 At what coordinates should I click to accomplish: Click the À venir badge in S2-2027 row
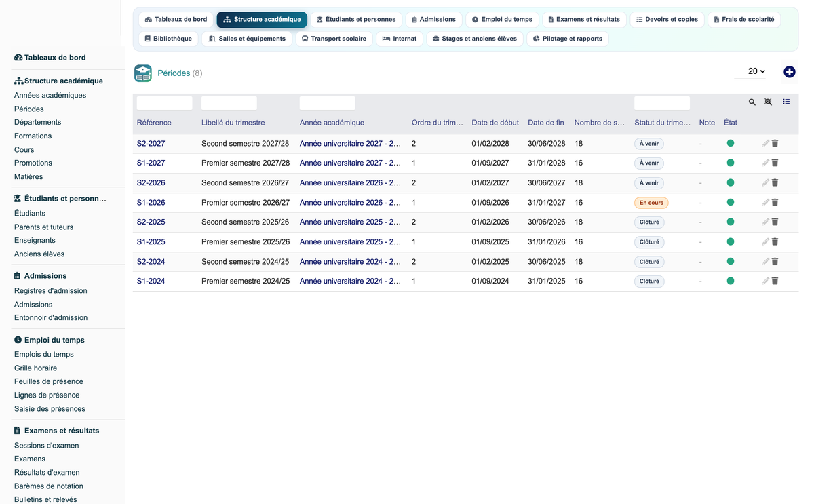(649, 144)
